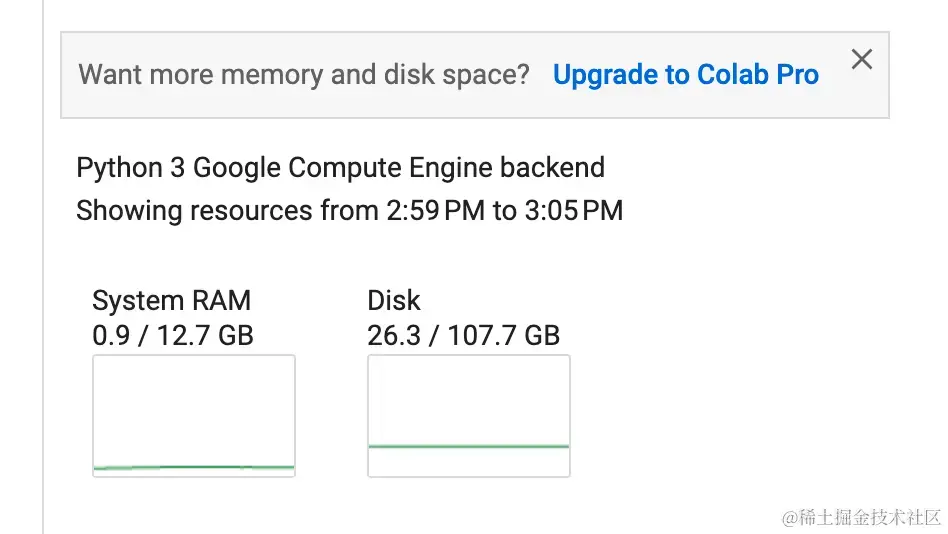948x534 pixels.
Task: Select the Python 3 Google Compute Engine backend text
Action: pyautogui.click(x=340, y=167)
